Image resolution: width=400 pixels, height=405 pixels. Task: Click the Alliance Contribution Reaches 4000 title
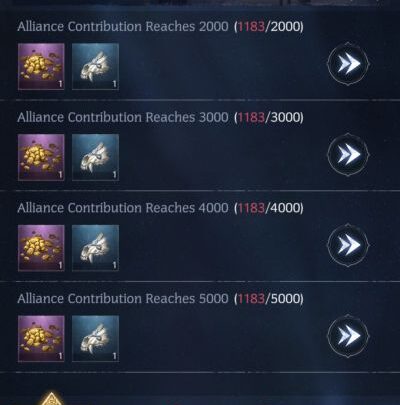pyautogui.click(x=123, y=208)
